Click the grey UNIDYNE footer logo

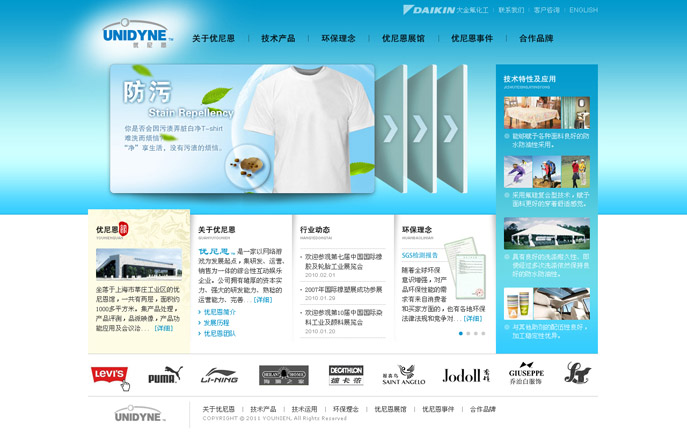(x=140, y=414)
